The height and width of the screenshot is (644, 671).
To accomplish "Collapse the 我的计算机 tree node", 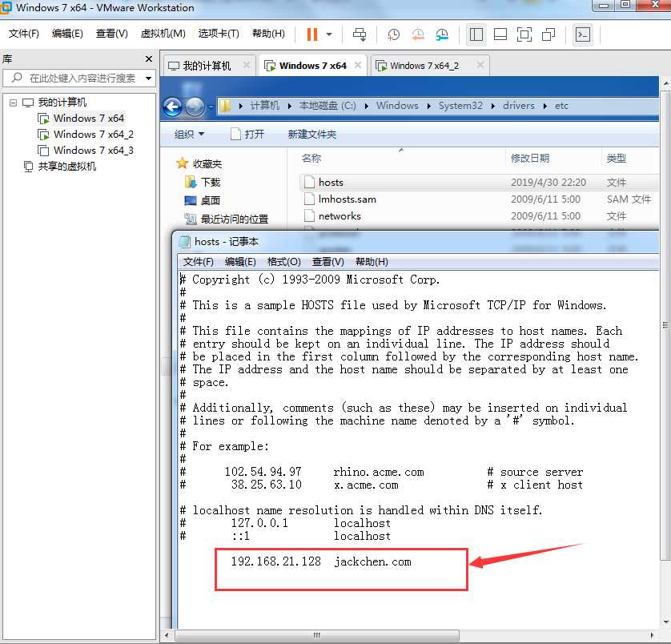I will click(14, 103).
